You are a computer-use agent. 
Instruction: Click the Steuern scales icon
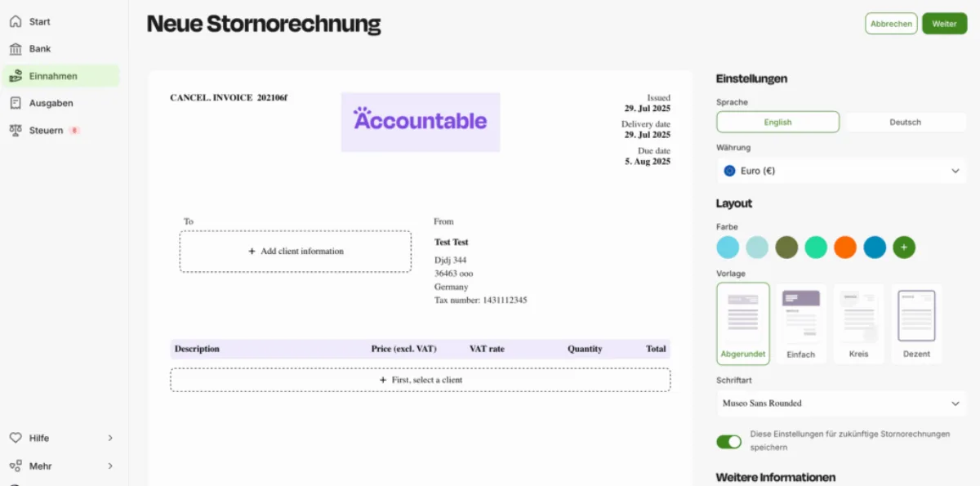pyautogui.click(x=16, y=130)
